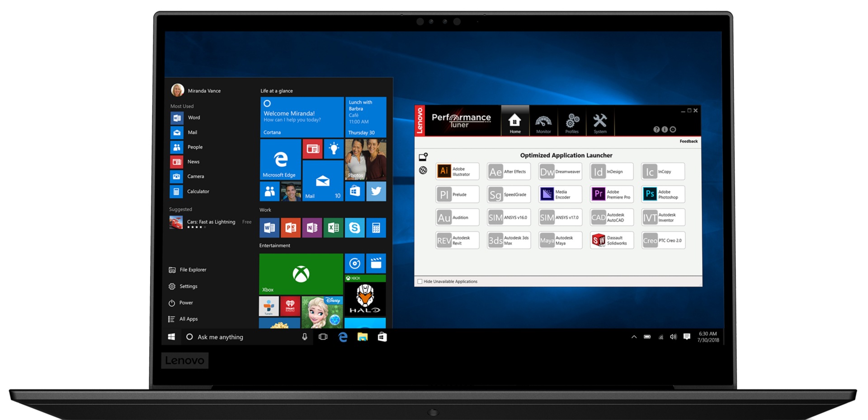
Task: Show hidden icons in the system tray
Action: click(634, 336)
